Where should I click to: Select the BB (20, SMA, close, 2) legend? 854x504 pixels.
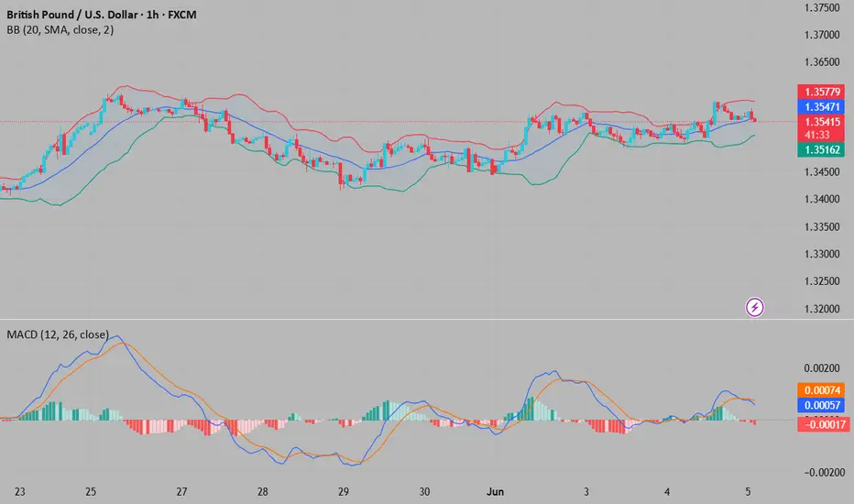pos(60,30)
